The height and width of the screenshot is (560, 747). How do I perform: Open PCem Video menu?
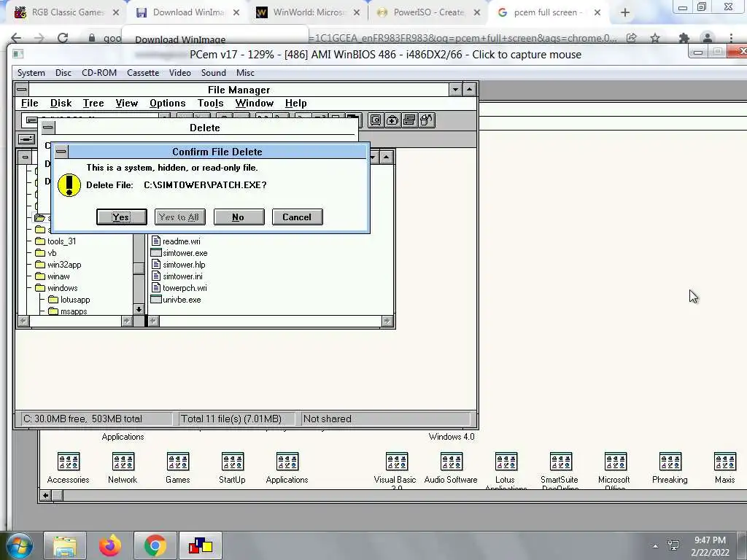click(180, 73)
